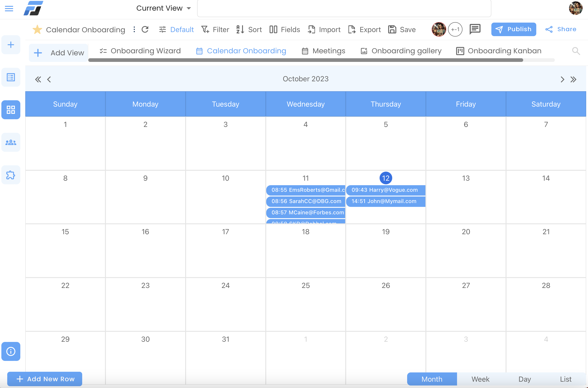Switch to Week view
Viewport: 588px width, 388px height.
click(480, 379)
